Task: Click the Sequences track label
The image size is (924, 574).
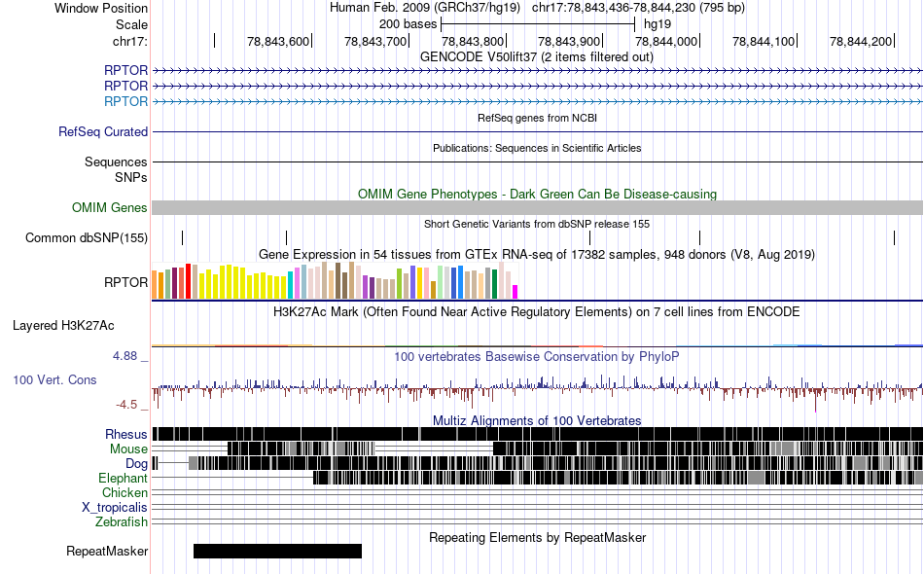Action: point(116,161)
